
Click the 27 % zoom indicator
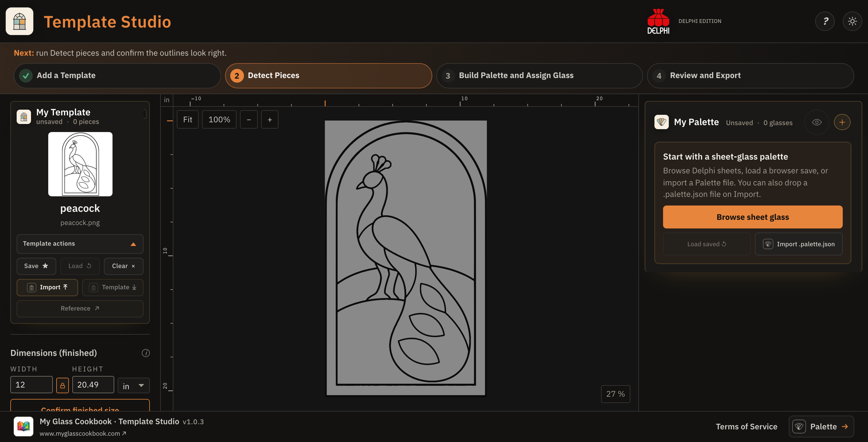pos(615,394)
